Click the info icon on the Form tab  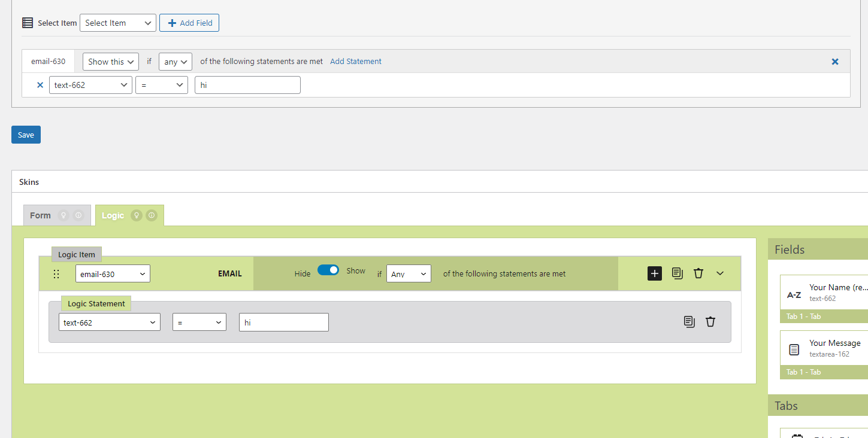click(x=78, y=215)
